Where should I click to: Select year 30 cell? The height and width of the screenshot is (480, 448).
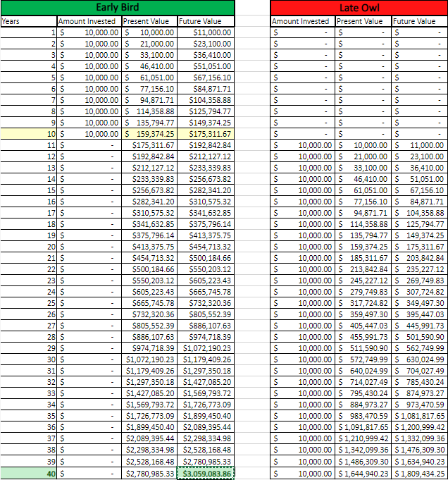click(29, 359)
